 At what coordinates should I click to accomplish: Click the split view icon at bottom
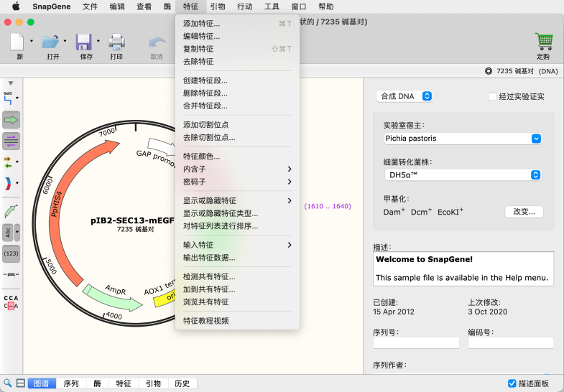[x=21, y=383]
